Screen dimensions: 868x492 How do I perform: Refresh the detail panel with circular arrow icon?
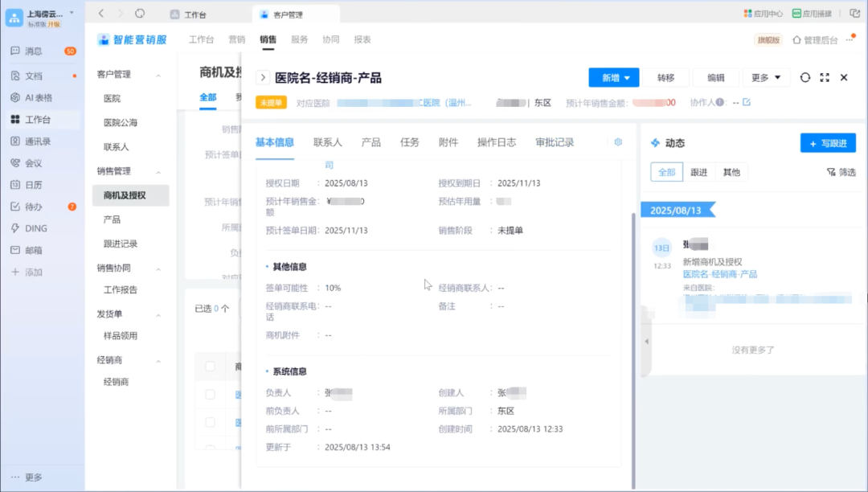coord(805,77)
